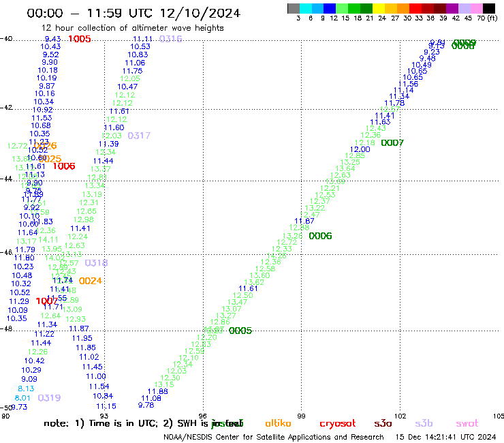Image resolution: width=504 pixels, height=443 pixels.
Task: Select the bright red legend swatch labeled 33
Action: click(x=415, y=8)
